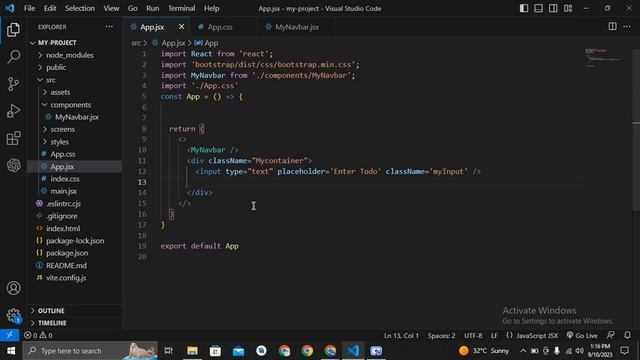The image size is (640, 360).
Task: Open the Manage gear icon
Action: click(x=13, y=315)
